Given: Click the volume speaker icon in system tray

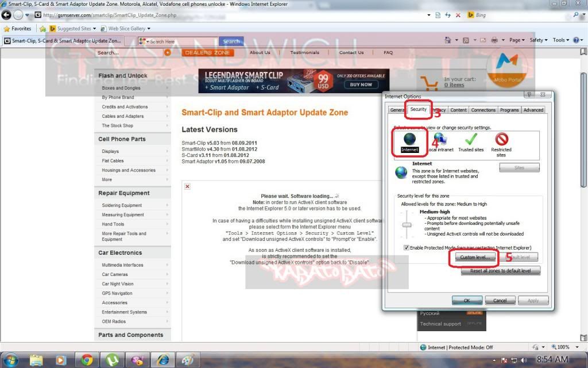Looking at the screenshot, I should (524, 360).
